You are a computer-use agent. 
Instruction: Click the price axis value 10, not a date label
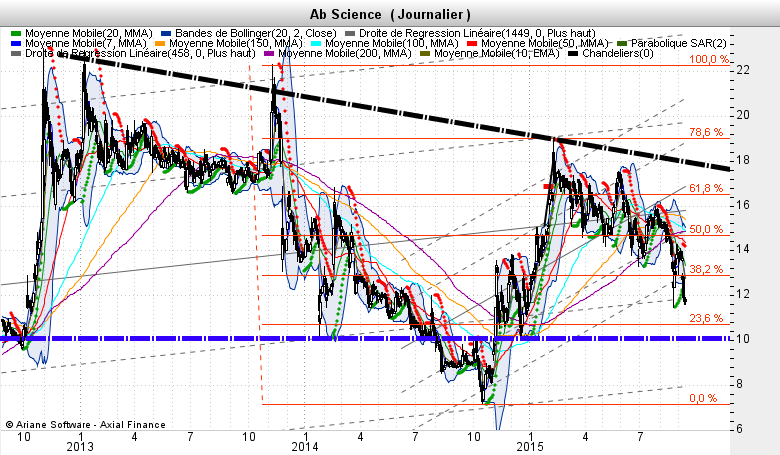tap(743, 339)
